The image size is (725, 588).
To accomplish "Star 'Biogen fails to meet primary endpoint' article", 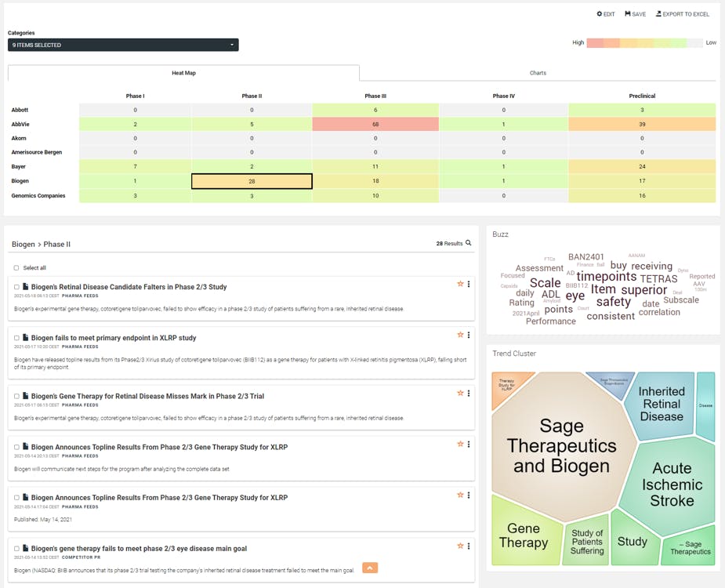I will tap(460, 335).
